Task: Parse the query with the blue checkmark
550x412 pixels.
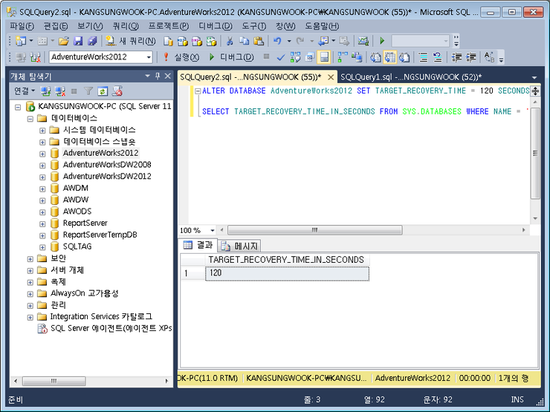Action: pos(281,57)
